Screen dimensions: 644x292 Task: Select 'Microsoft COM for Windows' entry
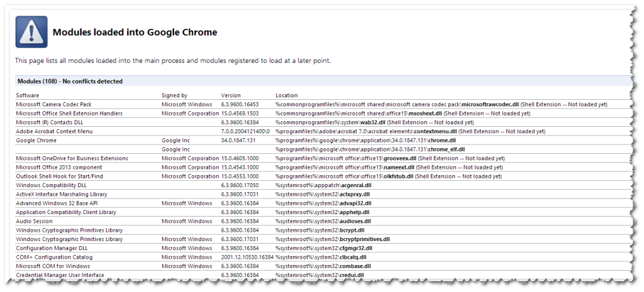click(x=53, y=266)
